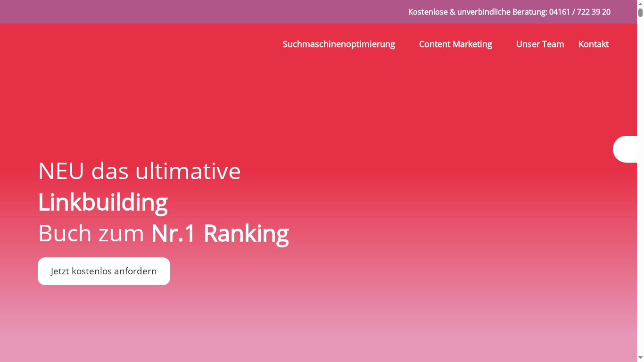
Task: Open the Content Marketing menu item
Action: pyautogui.click(x=455, y=44)
